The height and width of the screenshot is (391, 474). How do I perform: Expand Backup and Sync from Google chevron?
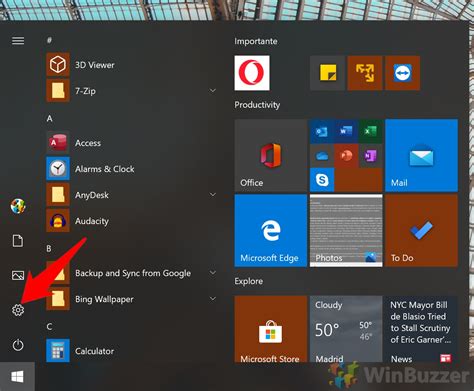213,272
